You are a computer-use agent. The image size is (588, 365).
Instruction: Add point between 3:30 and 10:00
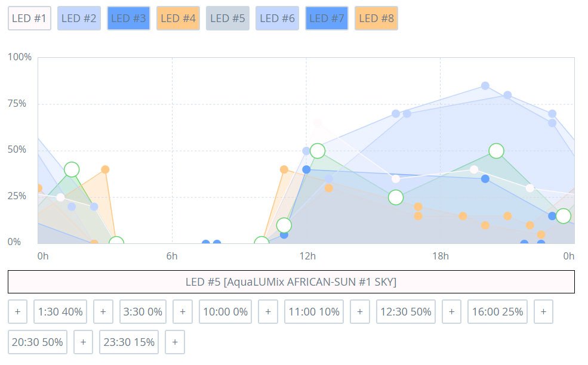(183, 311)
